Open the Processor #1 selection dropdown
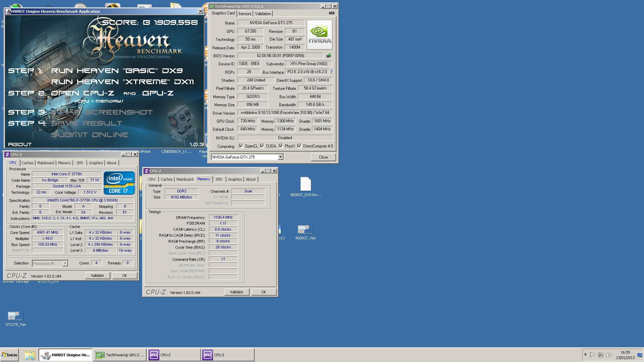Screen dimensions: 644x362 pos(65,263)
